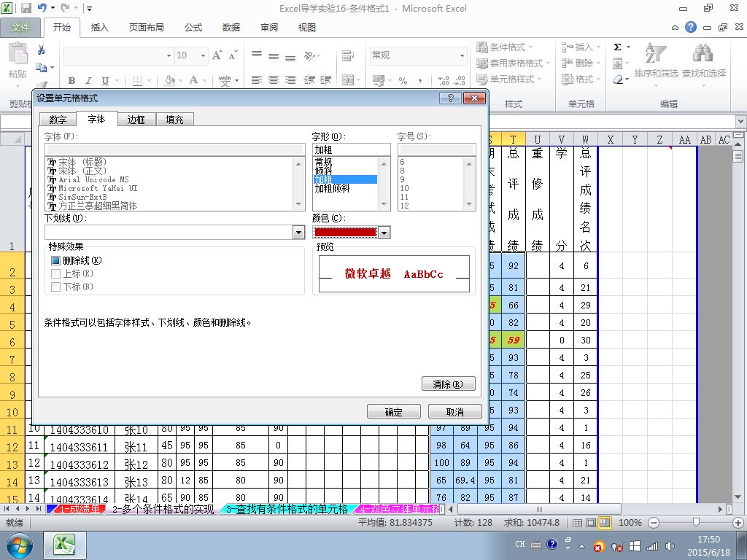Toggle the strikethrough checkbox (删除线)
Image resolution: width=747 pixels, height=560 pixels.
point(55,260)
